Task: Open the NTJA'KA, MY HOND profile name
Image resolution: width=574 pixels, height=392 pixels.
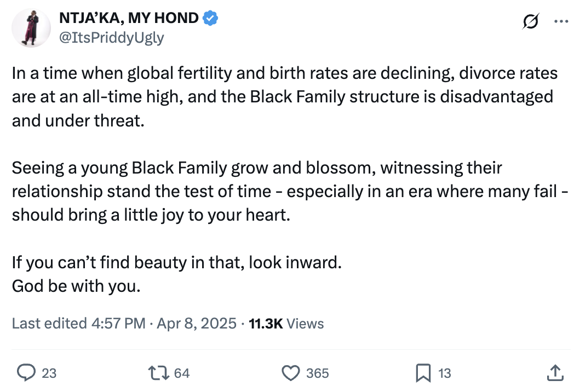Action: 129,18
